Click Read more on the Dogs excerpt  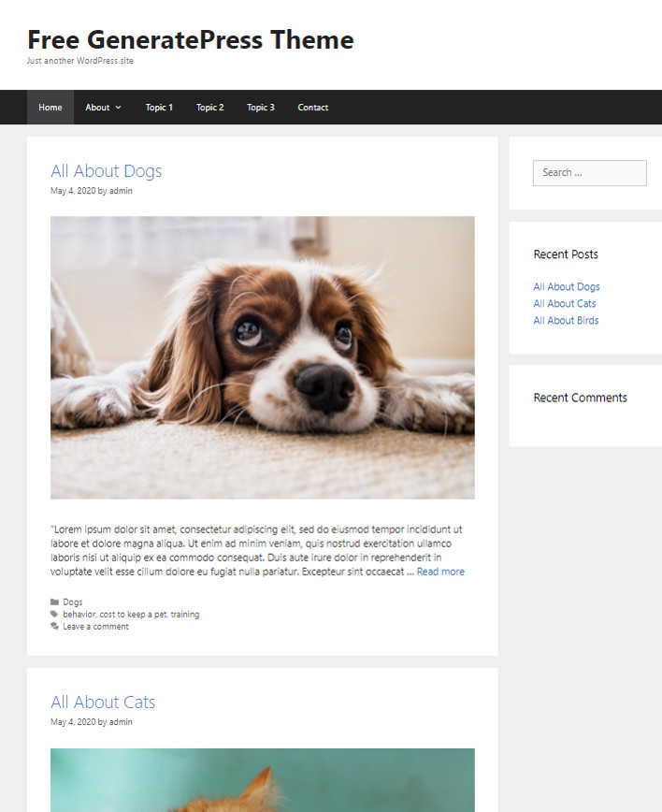pyautogui.click(x=440, y=572)
